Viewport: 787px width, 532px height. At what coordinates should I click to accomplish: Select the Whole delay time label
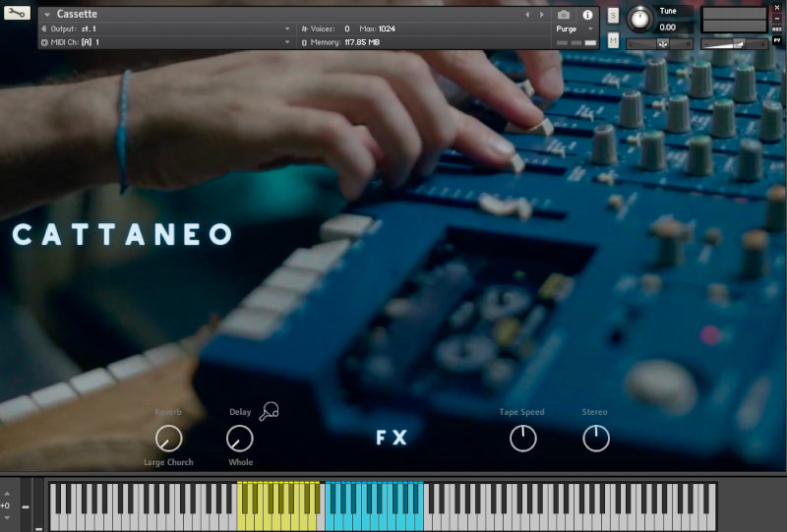[240, 462]
